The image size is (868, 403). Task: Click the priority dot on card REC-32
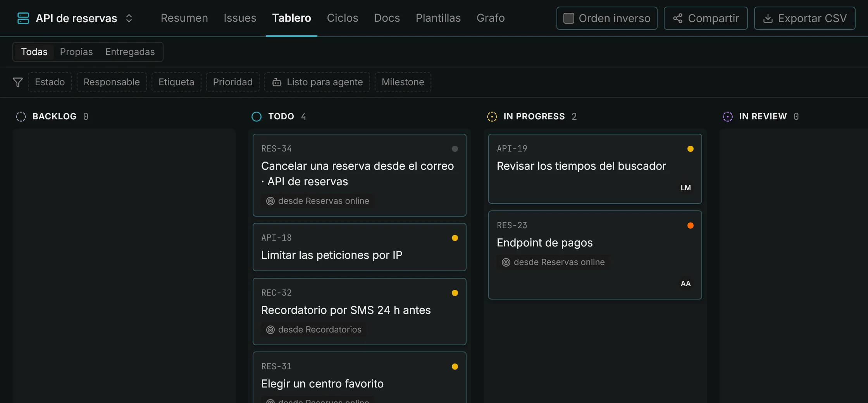tap(455, 293)
